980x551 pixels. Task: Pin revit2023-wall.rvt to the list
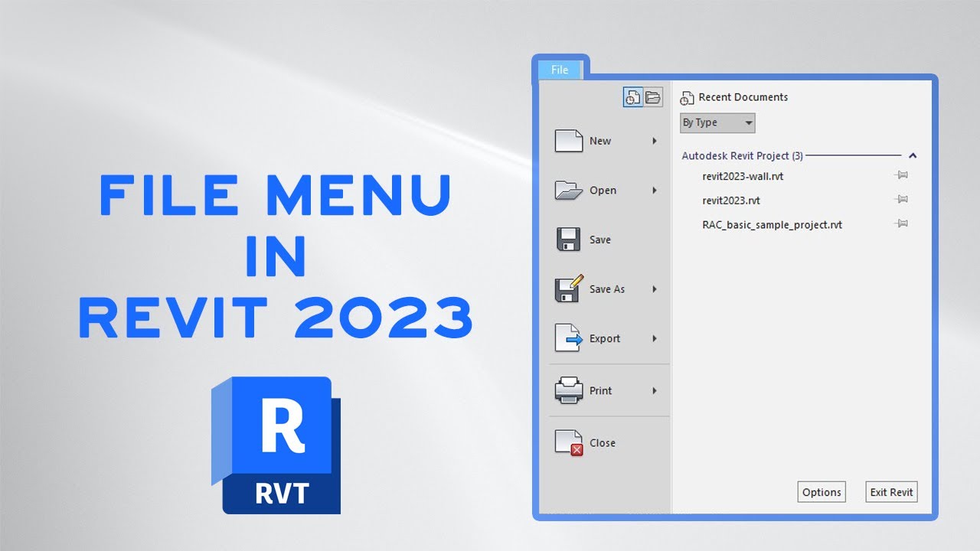pyautogui.click(x=902, y=175)
